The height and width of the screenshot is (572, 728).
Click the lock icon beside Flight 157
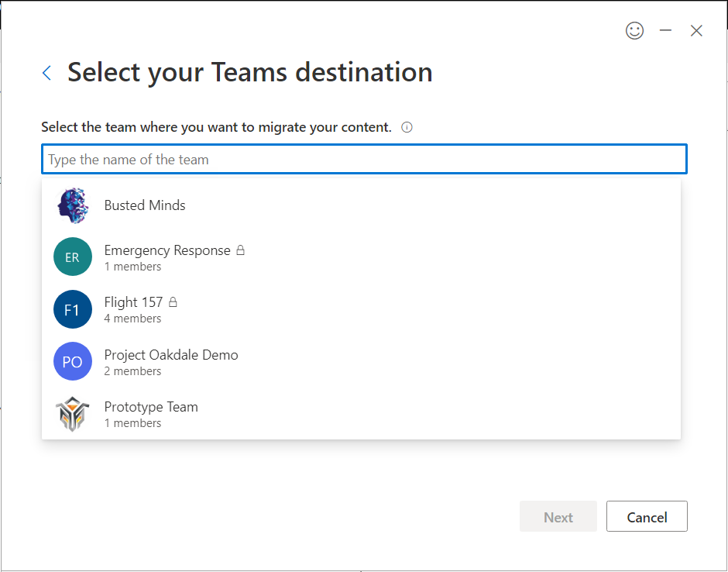pyautogui.click(x=173, y=302)
